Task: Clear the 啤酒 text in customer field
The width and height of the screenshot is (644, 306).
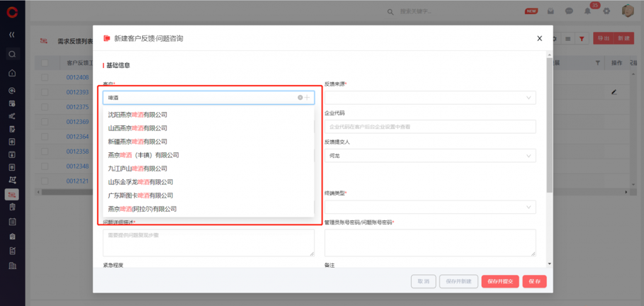Action: pos(300,98)
